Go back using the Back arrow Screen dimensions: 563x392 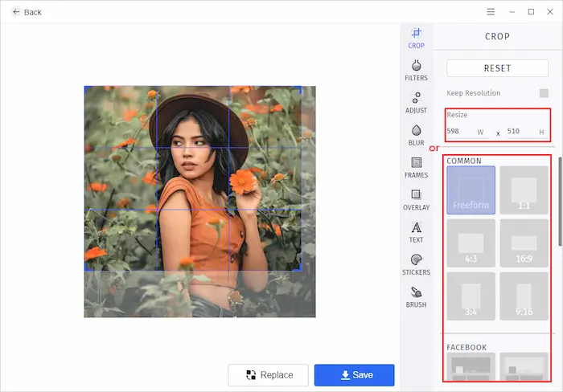point(27,12)
